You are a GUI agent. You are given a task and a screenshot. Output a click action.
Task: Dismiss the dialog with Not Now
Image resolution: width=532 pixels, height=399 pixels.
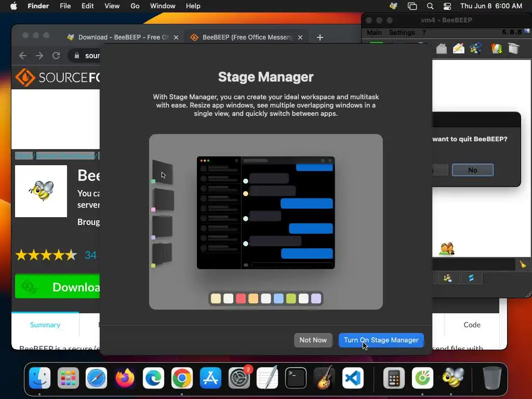[x=313, y=340]
